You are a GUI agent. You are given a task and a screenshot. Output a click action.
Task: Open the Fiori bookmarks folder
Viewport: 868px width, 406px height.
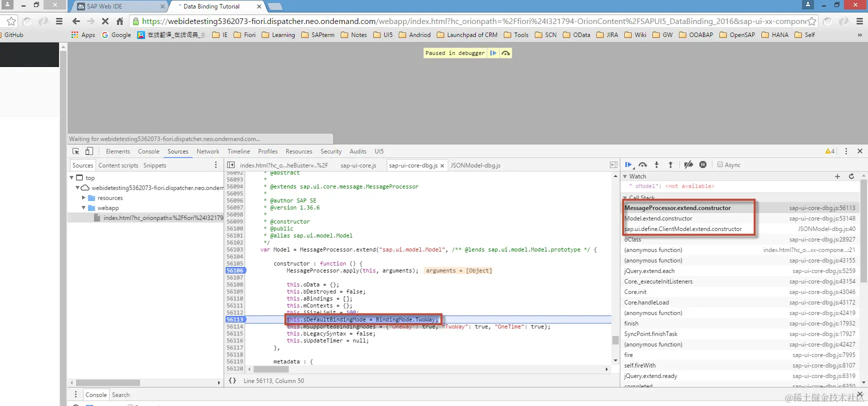point(245,35)
